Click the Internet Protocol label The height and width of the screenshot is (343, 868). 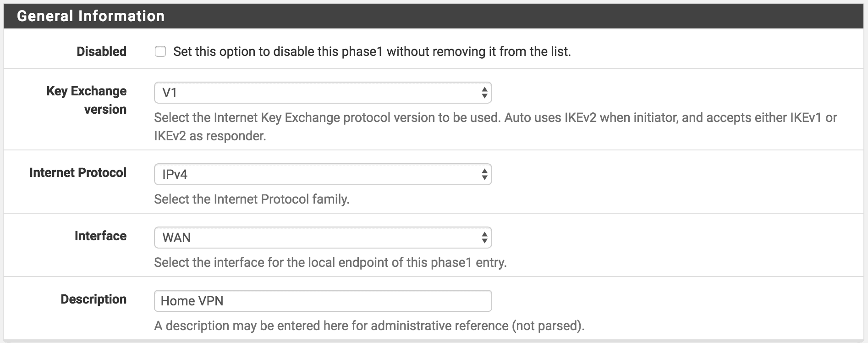pos(78,172)
